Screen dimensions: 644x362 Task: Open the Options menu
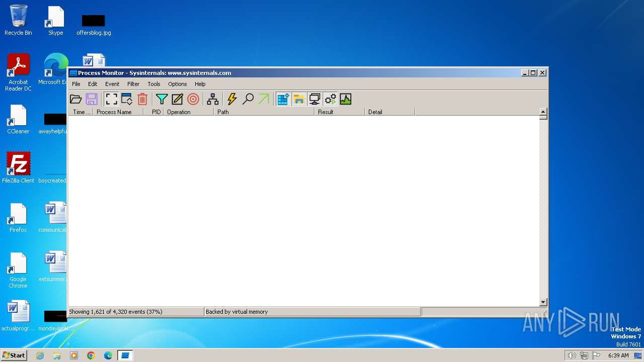[178, 84]
